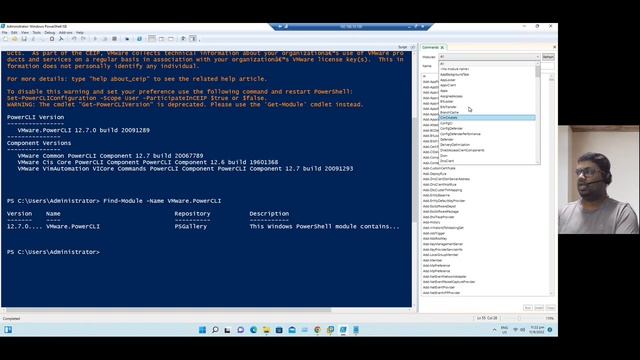Click the Stop operation square icon
640x360 pixels.
[115, 39]
